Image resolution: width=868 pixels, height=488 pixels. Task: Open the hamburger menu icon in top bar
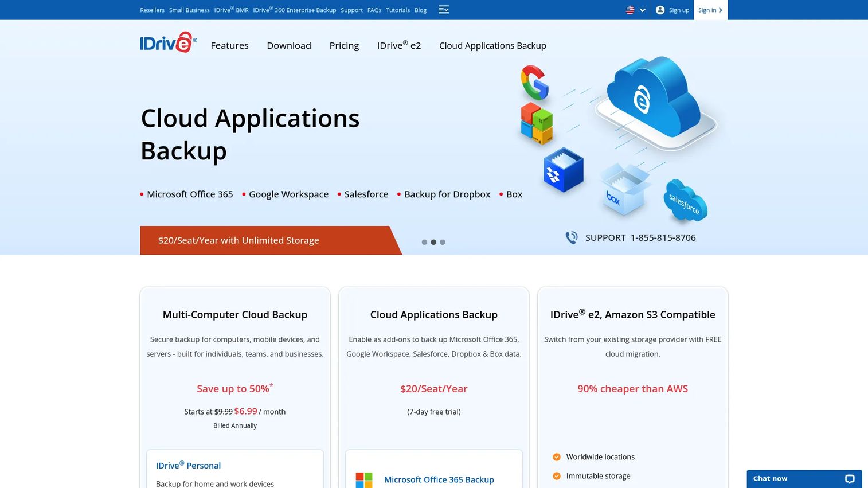tap(444, 10)
